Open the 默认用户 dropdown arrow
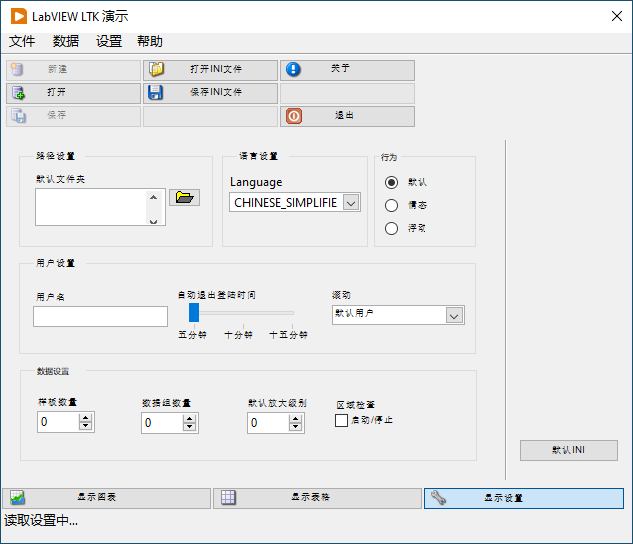633x544 pixels. pos(454,316)
